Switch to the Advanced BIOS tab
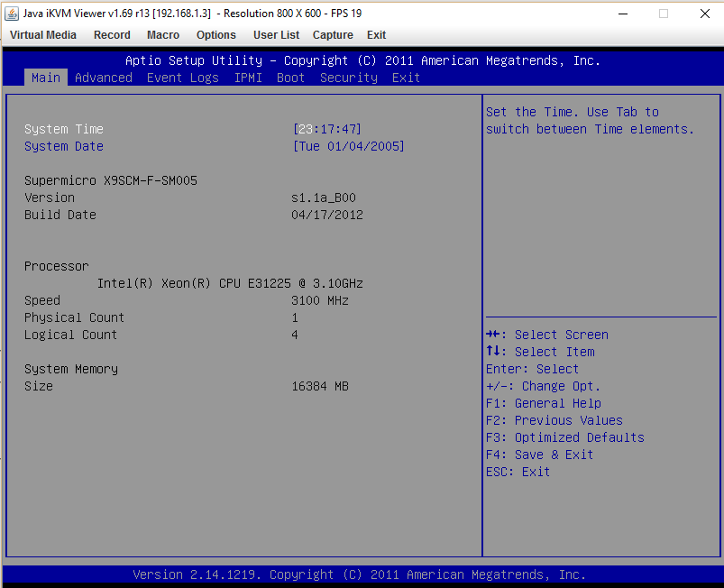The height and width of the screenshot is (588, 724). click(104, 78)
